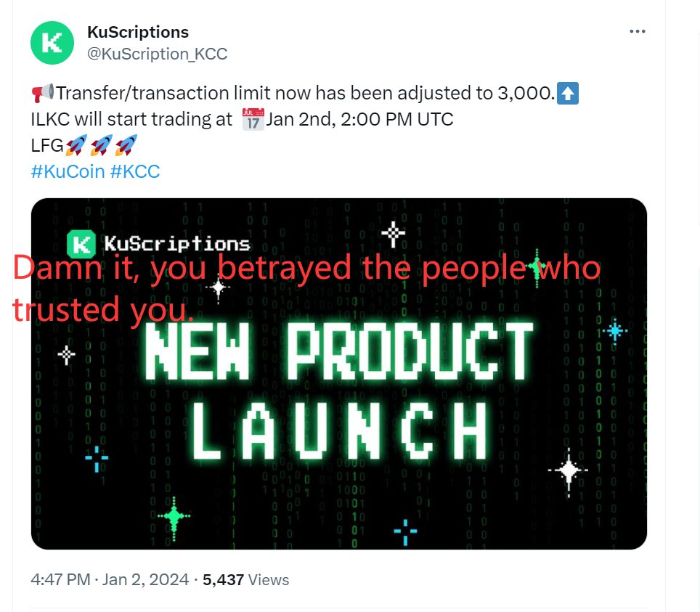Viewport: 700px width, 612px height.
Task: Click the KuScriptions display name
Action: pos(138,32)
